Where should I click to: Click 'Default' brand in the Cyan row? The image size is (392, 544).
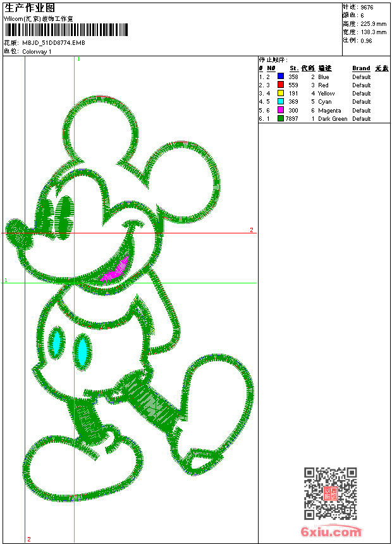click(362, 102)
